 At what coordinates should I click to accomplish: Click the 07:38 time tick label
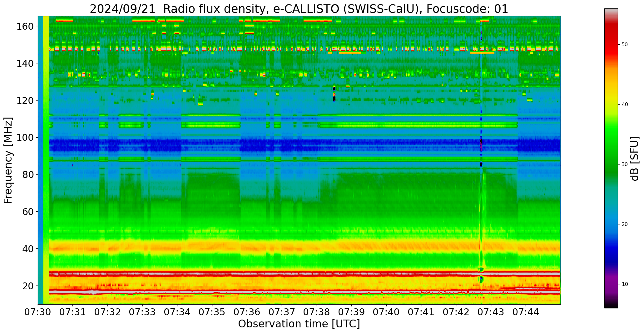coord(317,312)
